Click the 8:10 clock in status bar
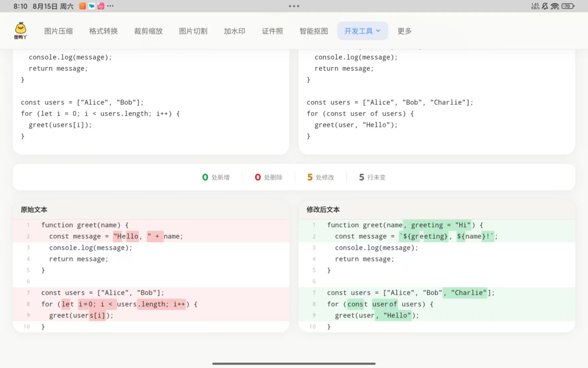 click(x=20, y=6)
